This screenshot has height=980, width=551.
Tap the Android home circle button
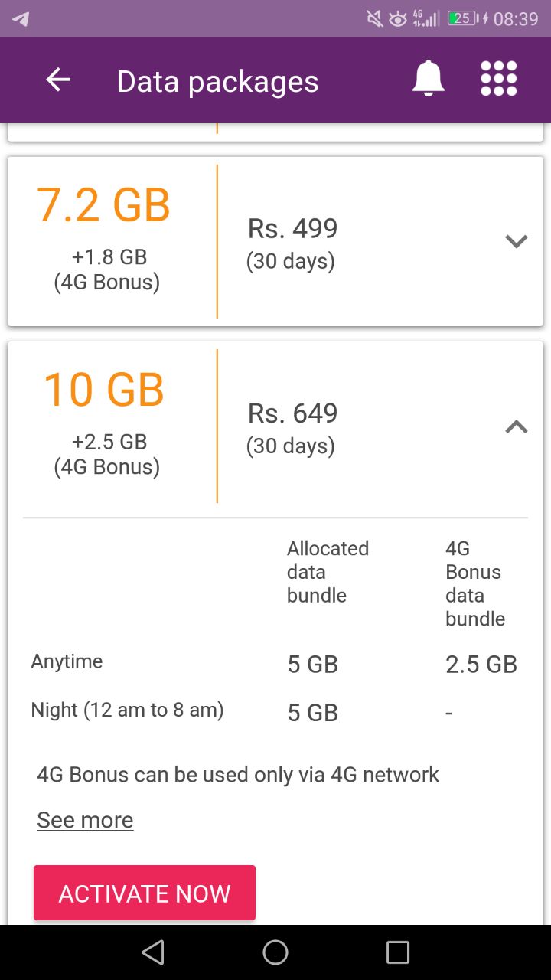(275, 952)
